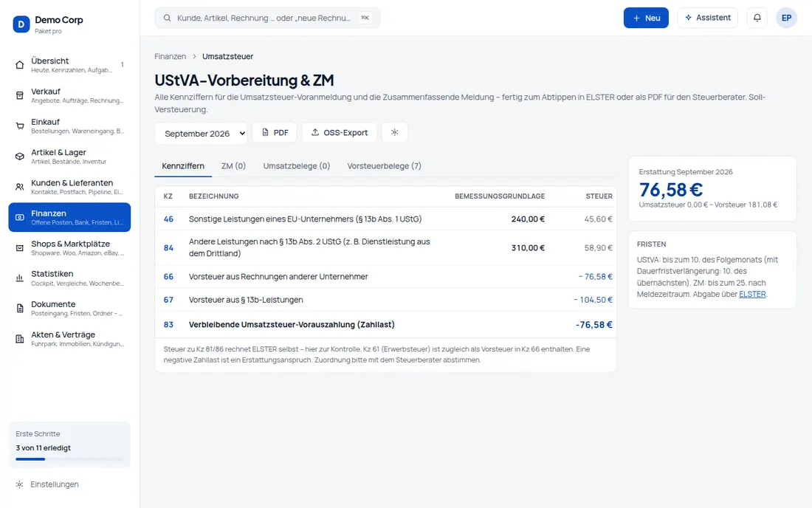Click the search magnifier icon

click(x=168, y=18)
